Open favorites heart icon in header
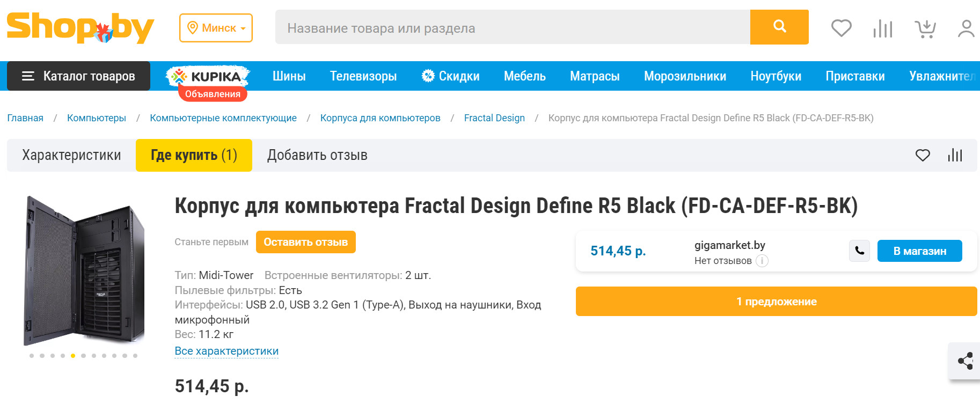 (x=841, y=28)
